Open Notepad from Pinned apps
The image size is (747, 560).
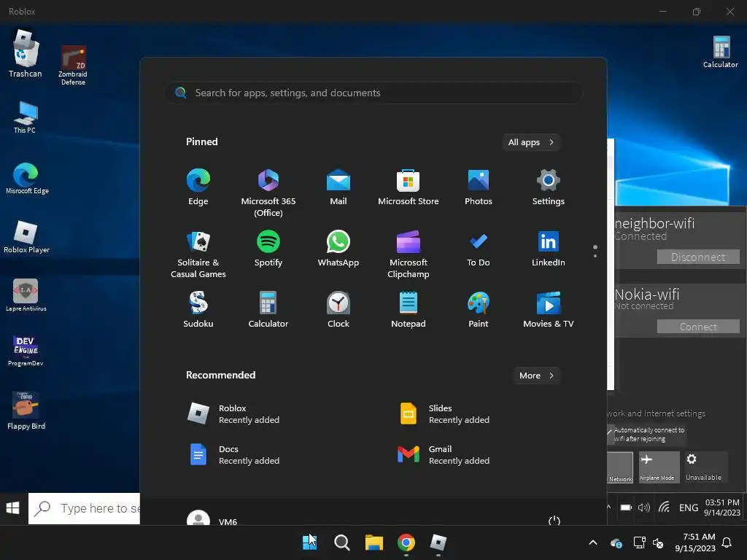409,309
